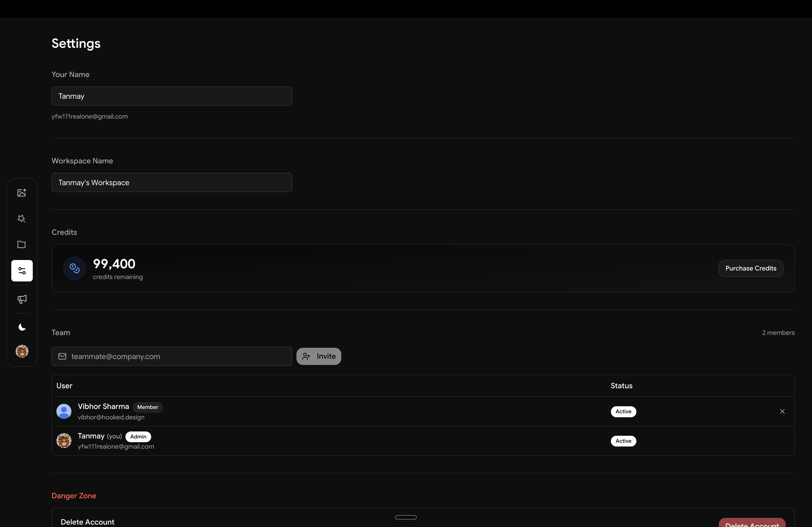The image size is (812, 527).
Task: Click Vibhor Sharma's avatar thumbnail
Action: [x=64, y=411]
